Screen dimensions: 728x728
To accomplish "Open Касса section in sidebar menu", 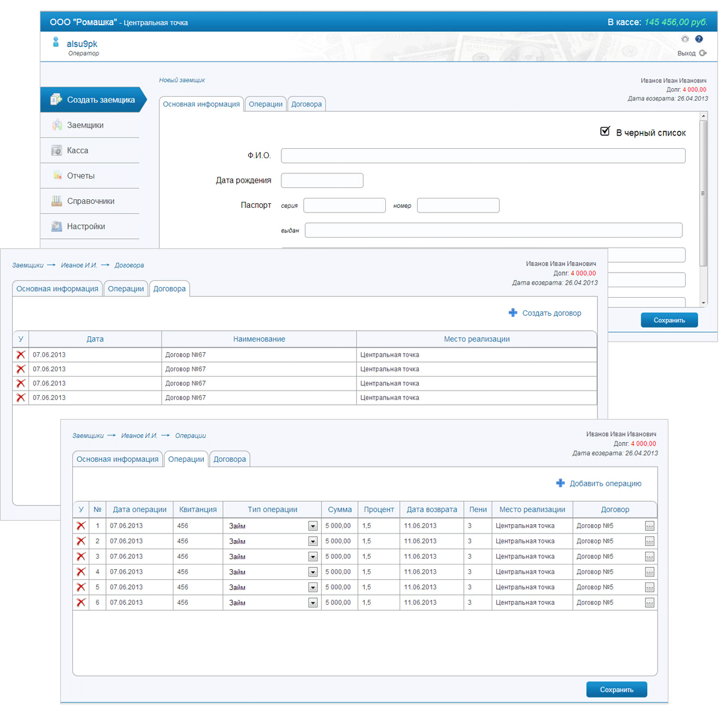I will click(x=89, y=150).
